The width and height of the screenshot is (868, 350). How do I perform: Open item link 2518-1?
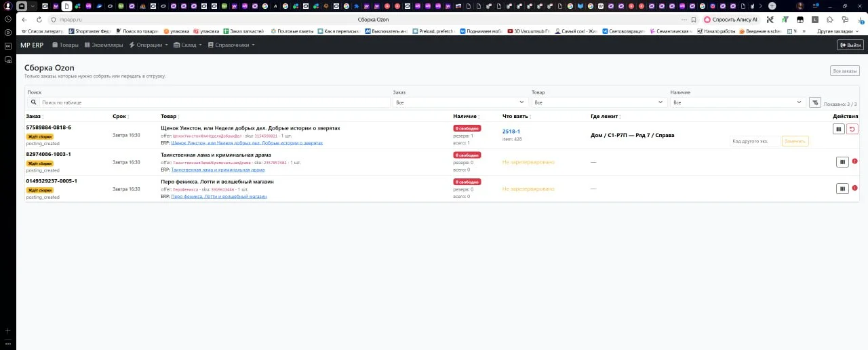point(511,131)
